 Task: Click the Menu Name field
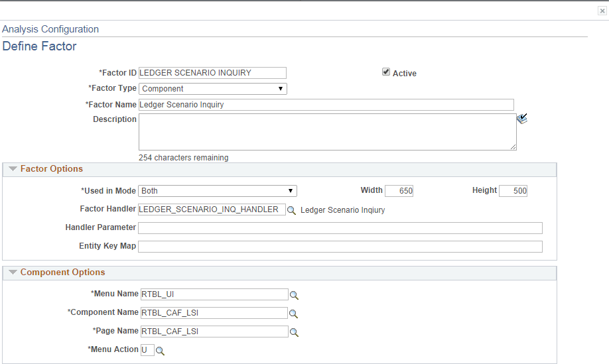click(x=214, y=294)
